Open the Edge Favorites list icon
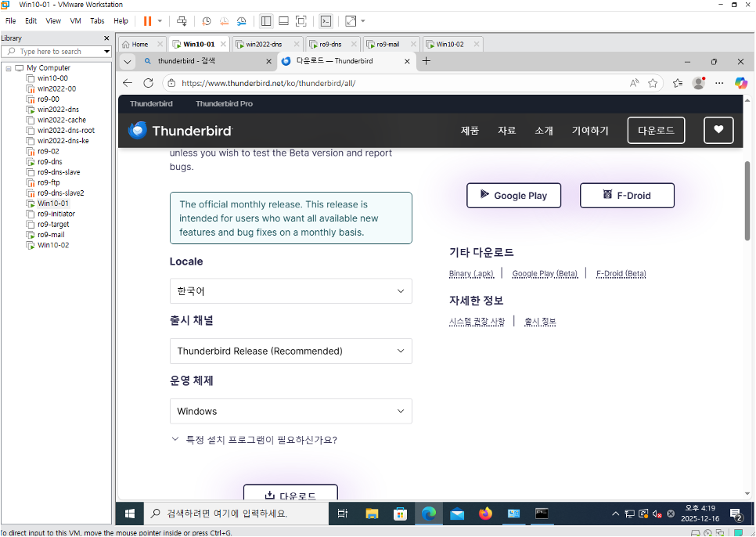Viewport: 756px width, 537px height. (x=678, y=84)
